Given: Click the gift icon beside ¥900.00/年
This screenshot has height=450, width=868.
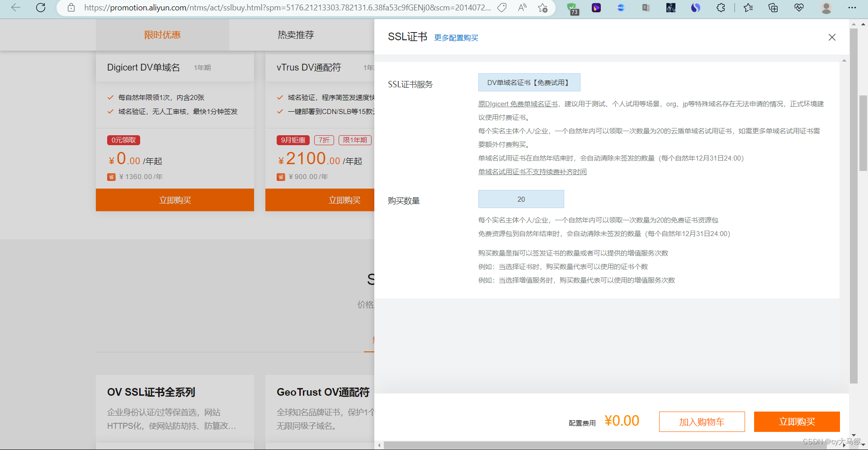Looking at the screenshot, I should pyautogui.click(x=281, y=177).
